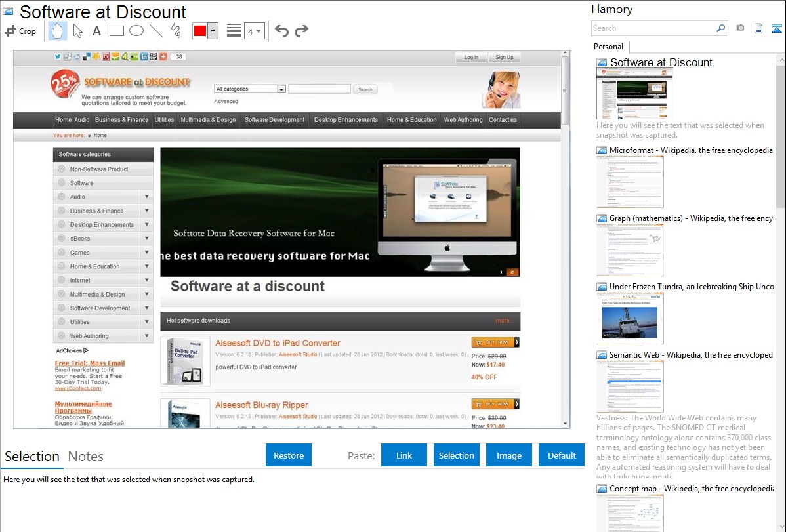Click the Buy Now cart for DVD to iPad
The height and width of the screenshot is (532, 786).
pyautogui.click(x=495, y=342)
